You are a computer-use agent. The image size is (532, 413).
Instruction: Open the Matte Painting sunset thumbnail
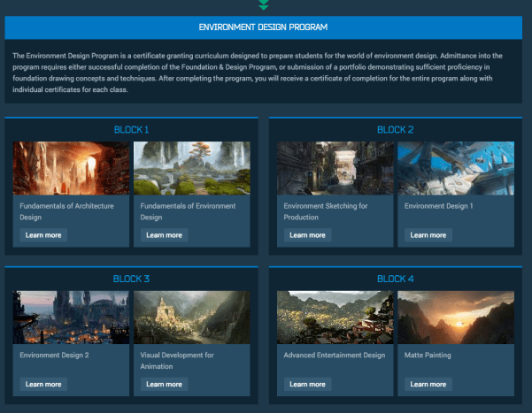(456, 317)
